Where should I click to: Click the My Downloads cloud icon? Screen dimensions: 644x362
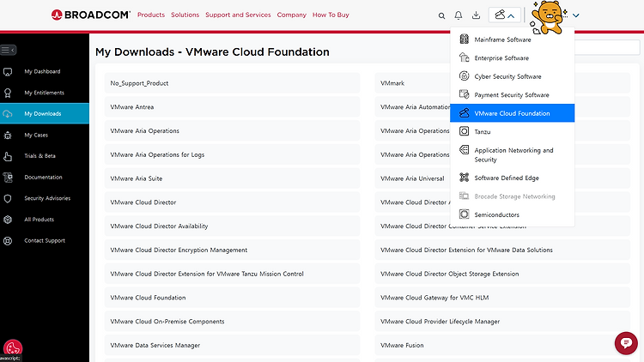[x=8, y=114]
